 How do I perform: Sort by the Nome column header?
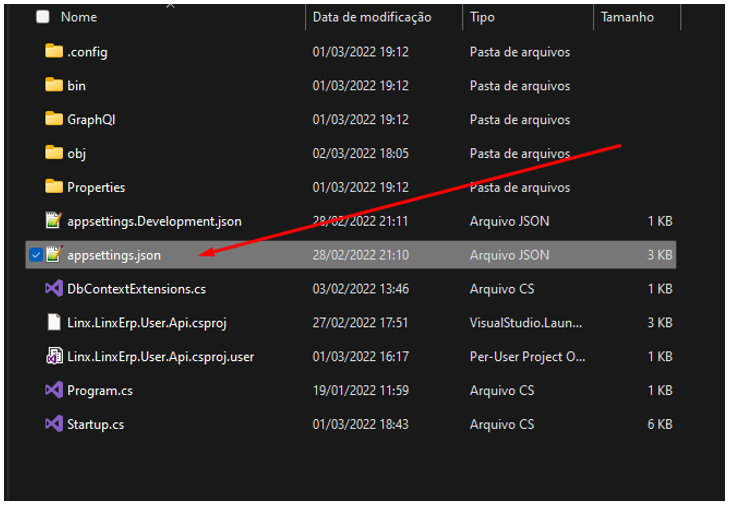(x=79, y=17)
